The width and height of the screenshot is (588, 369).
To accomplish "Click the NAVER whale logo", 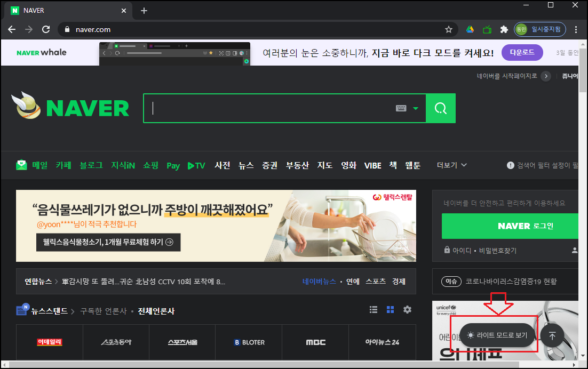I will point(42,52).
